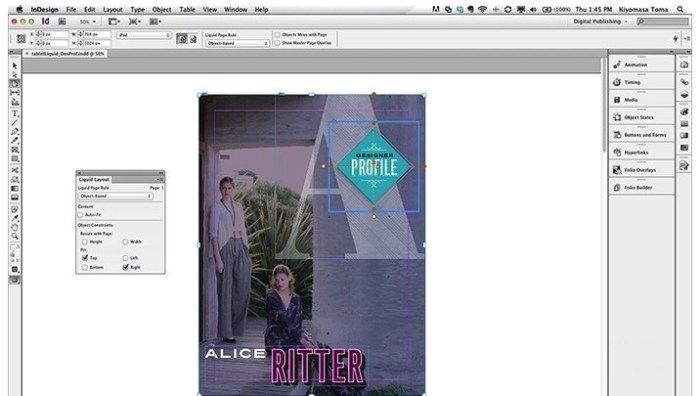Select the Pen tool
Image resolution: width=700 pixels, height=396 pixels.
coord(15,132)
